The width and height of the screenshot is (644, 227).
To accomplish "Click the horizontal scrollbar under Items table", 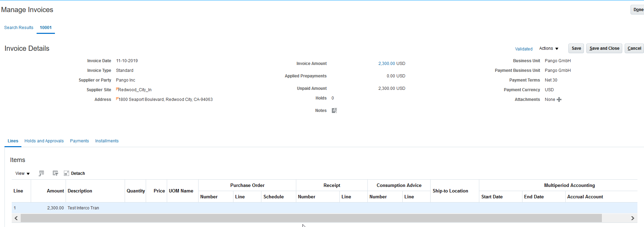I will click(311, 218).
